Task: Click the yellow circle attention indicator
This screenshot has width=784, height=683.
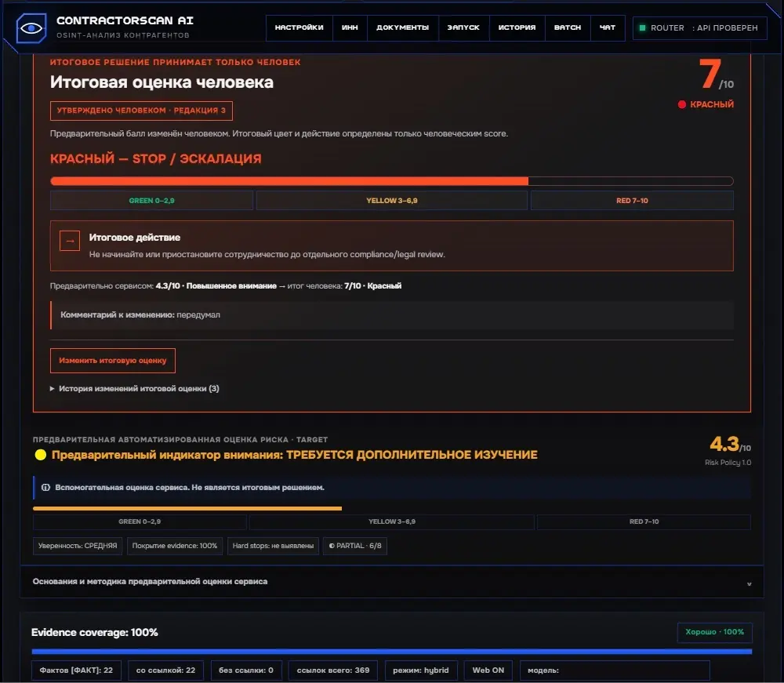Action: pyautogui.click(x=41, y=455)
